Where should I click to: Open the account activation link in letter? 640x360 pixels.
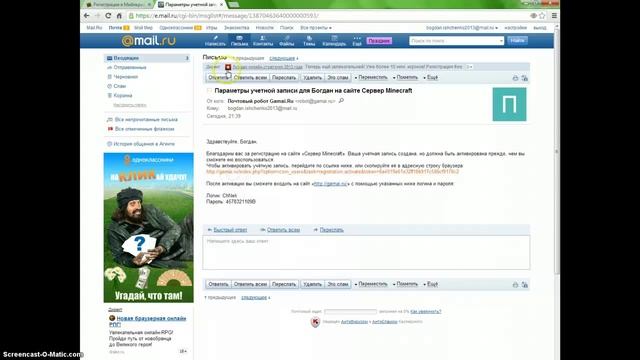coord(332,172)
